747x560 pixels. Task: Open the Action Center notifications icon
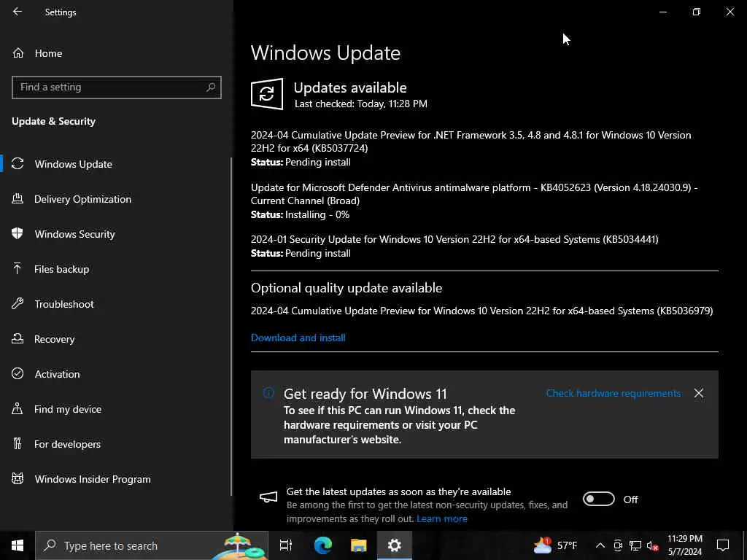coord(723,545)
